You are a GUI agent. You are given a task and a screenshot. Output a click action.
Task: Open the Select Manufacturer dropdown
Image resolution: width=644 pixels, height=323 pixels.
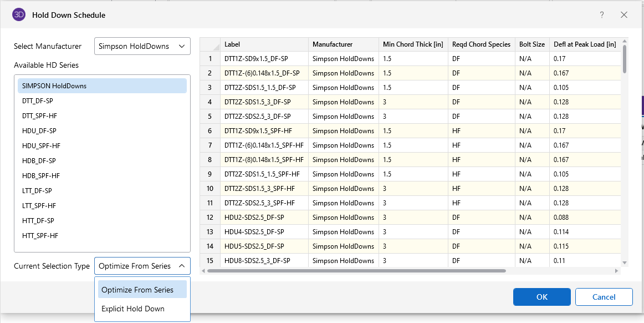(x=142, y=47)
